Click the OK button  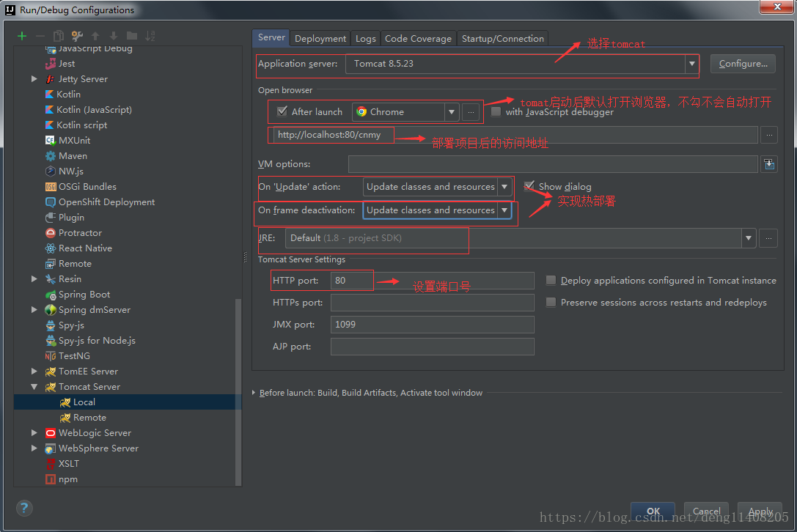click(x=653, y=511)
